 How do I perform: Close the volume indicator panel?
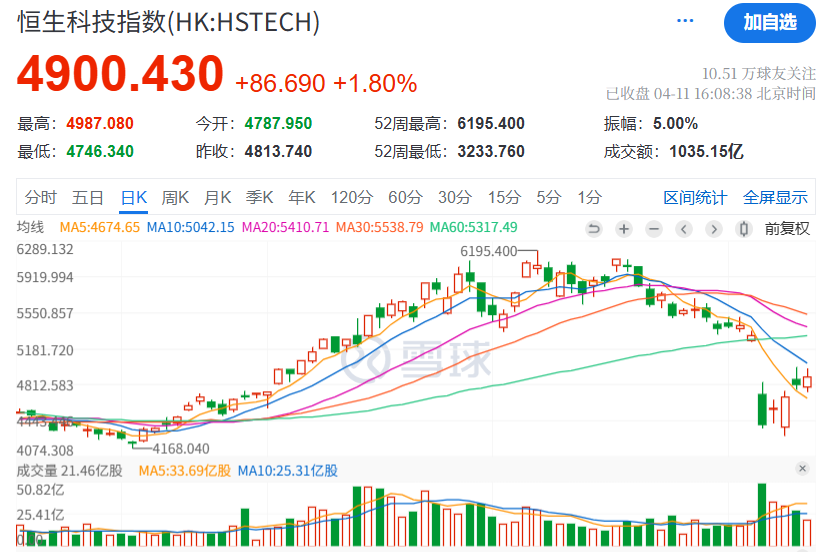[x=802, y=468]
